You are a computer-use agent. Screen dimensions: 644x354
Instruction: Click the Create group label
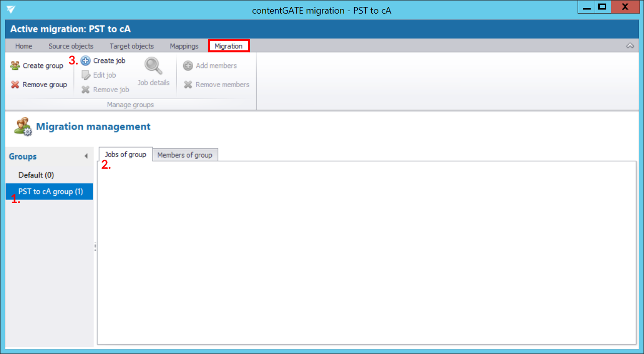[43, 65]
